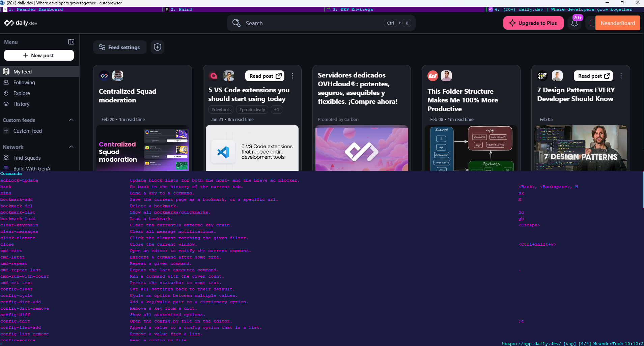Select adblock-update in command list

[x=19, y=180]
